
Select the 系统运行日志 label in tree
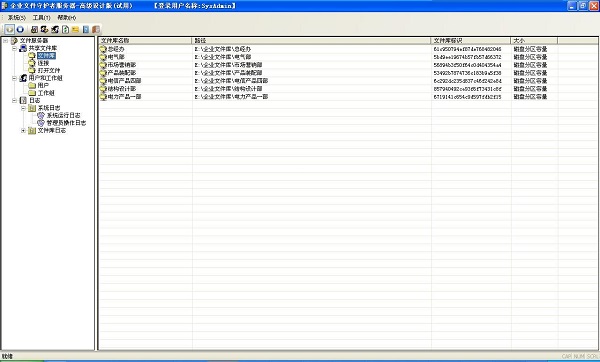tap(64, 115)
